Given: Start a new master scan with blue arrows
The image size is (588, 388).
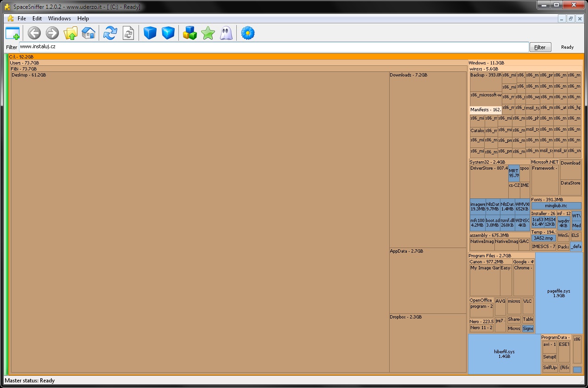Looking at the screenshot, I should (110, 33).
